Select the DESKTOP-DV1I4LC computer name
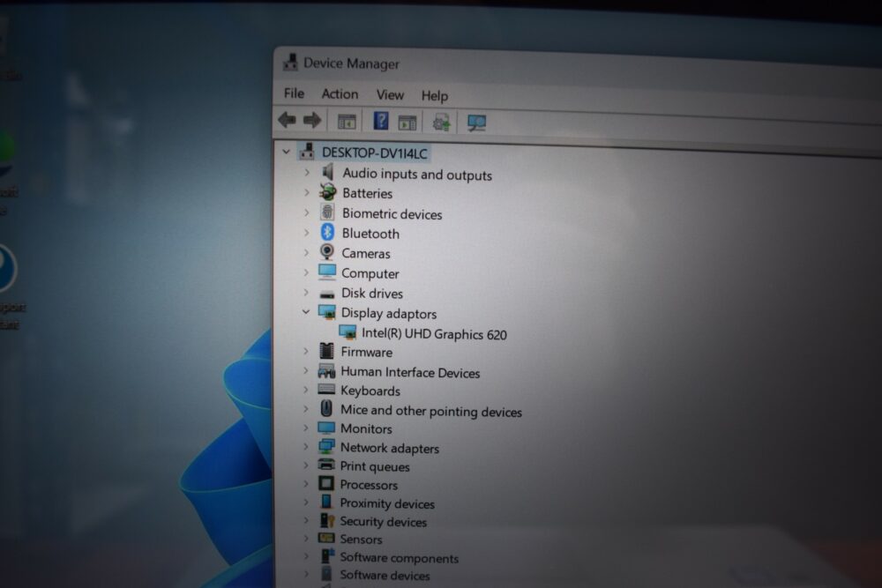Viewport: 882px width, 588px height. 375,153
